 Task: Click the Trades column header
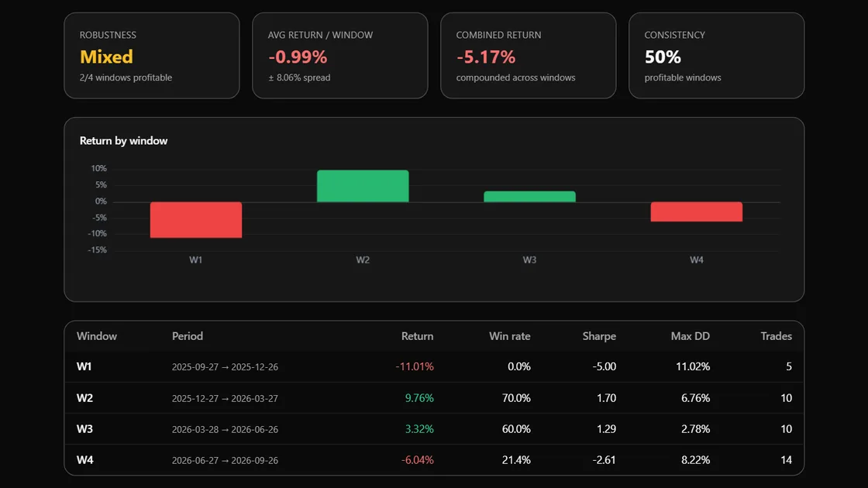click(776, 336)
